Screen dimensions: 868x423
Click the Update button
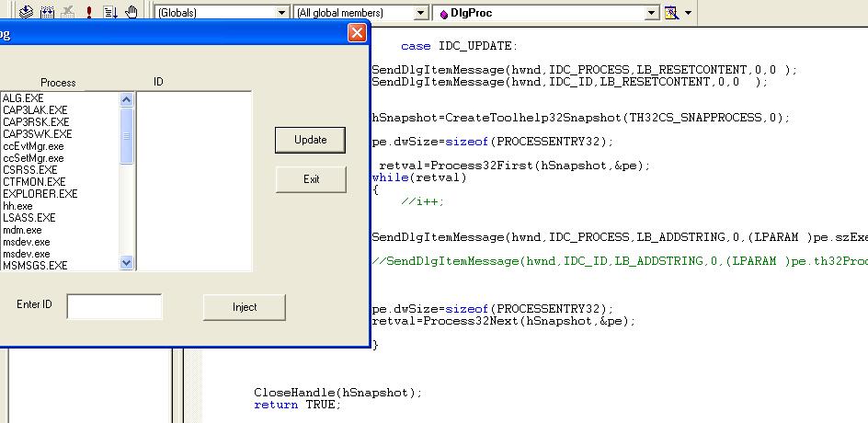(310, 140)
